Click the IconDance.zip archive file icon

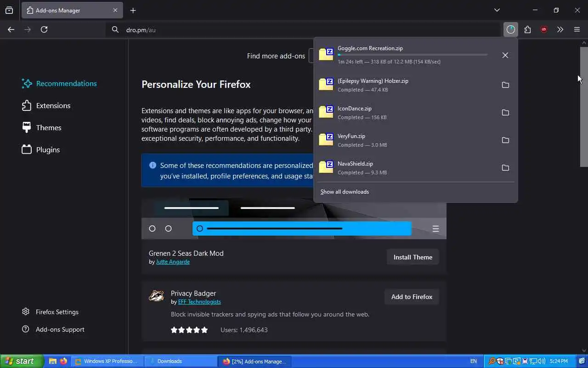(326, 112)
